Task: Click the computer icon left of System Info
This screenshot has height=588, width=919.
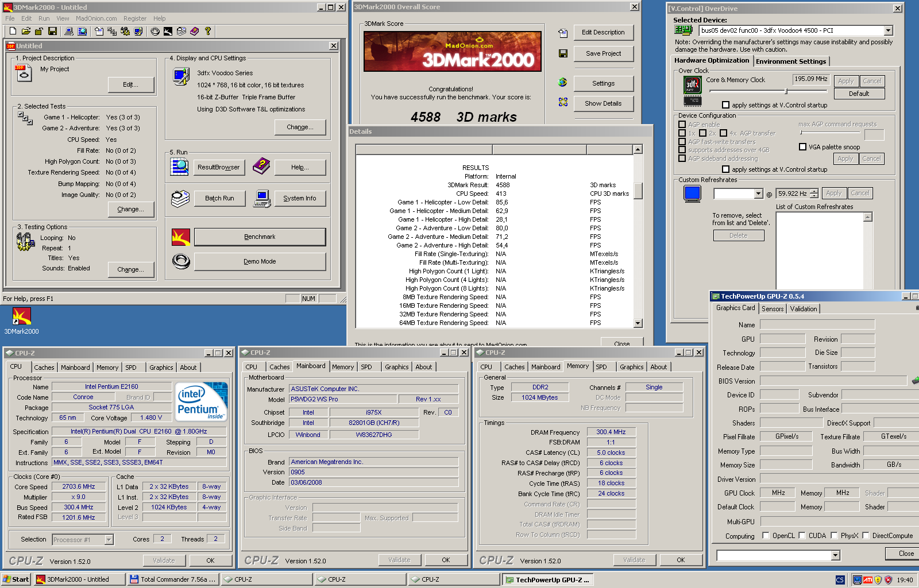Action: (262, 199)
